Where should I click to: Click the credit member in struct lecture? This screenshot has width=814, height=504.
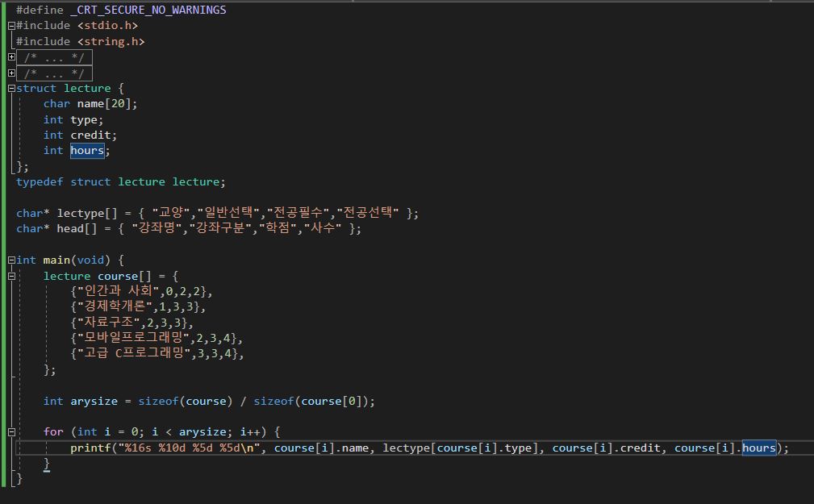[90, 135]
